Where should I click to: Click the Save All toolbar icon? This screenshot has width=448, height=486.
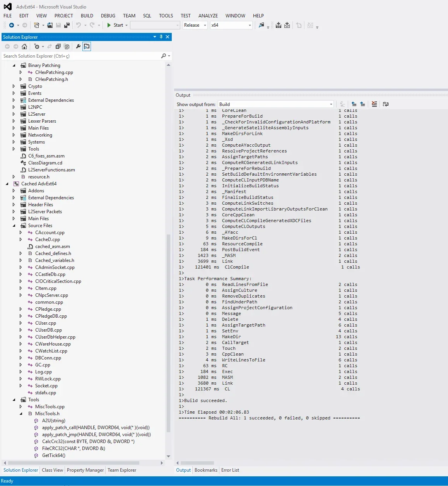pos(67,25)
